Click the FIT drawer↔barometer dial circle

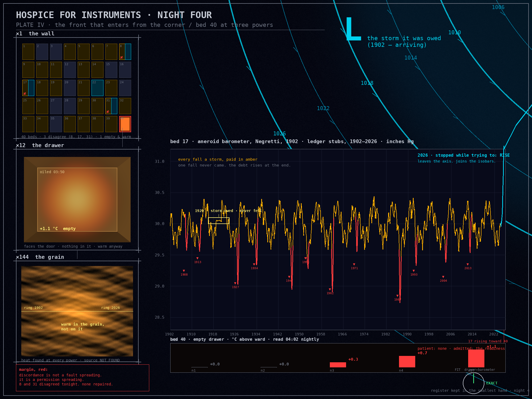pyautogui.click(x=473, y=383)
